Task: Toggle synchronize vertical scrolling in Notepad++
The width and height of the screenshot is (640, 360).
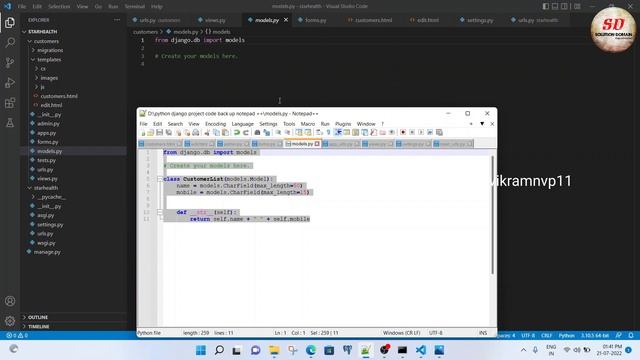Action: (x=299, y=132)
